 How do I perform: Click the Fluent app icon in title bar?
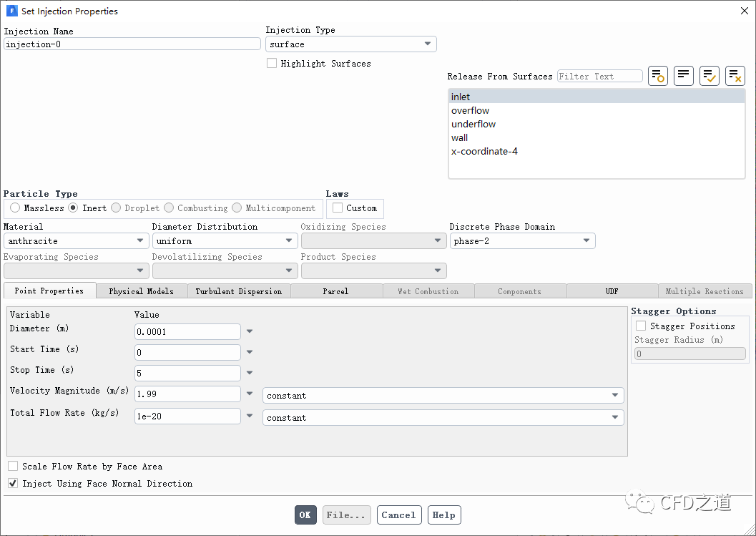pyautogui.click(x=11, y=11)
